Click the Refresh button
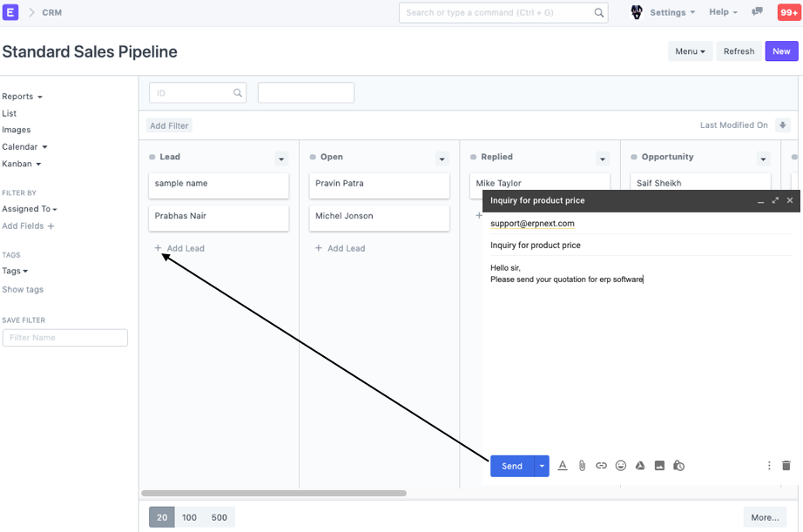The image size is (803, 532). (739, 51)
